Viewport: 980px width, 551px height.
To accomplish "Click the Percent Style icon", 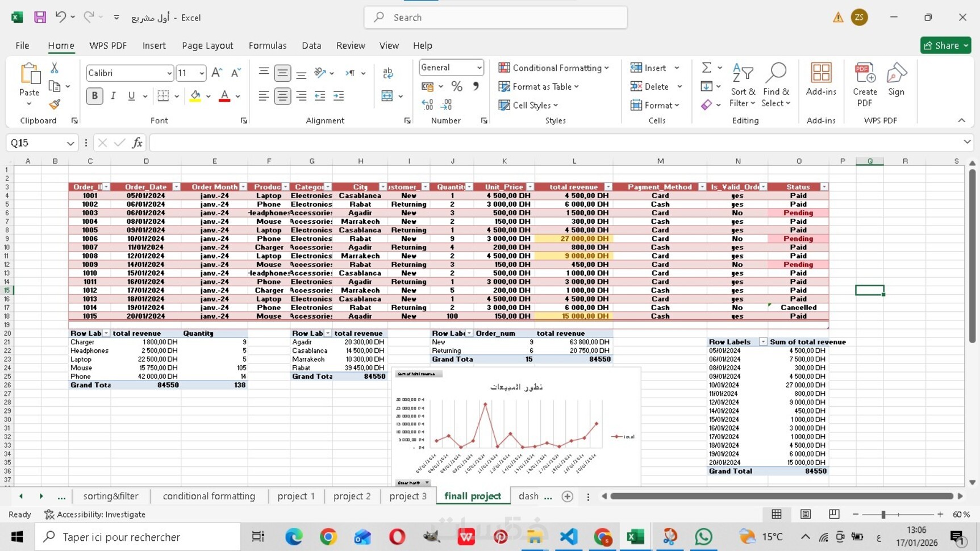I will click(457, 86).
